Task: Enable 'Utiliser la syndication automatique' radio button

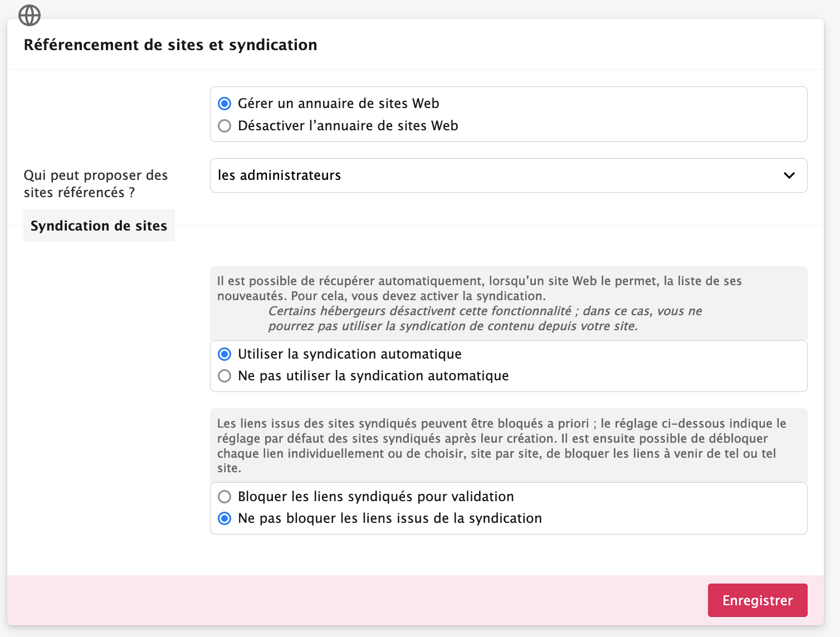Action: [224, 354]
